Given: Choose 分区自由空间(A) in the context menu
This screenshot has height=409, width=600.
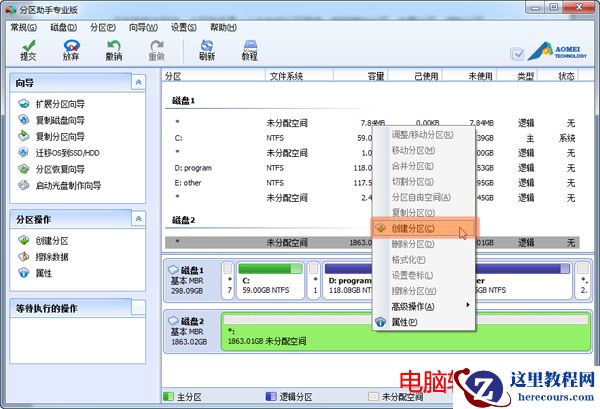Looking at the screenshot, I should click(424, 197).
